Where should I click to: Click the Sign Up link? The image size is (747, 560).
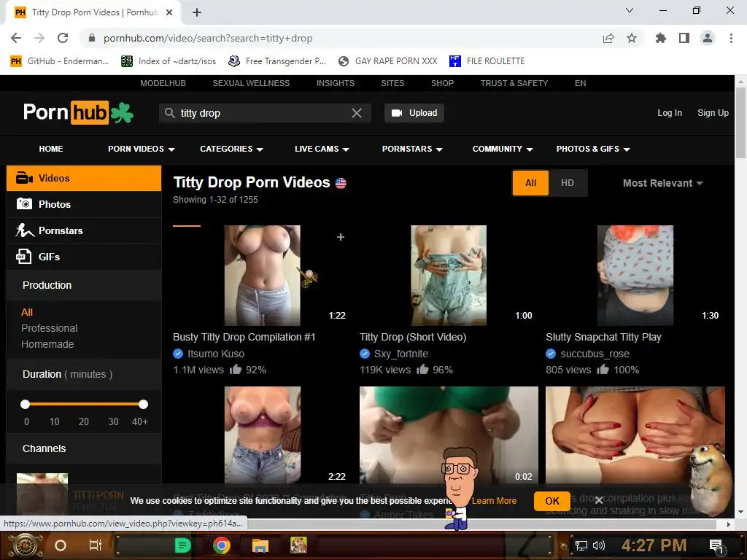tap(713, 113)
